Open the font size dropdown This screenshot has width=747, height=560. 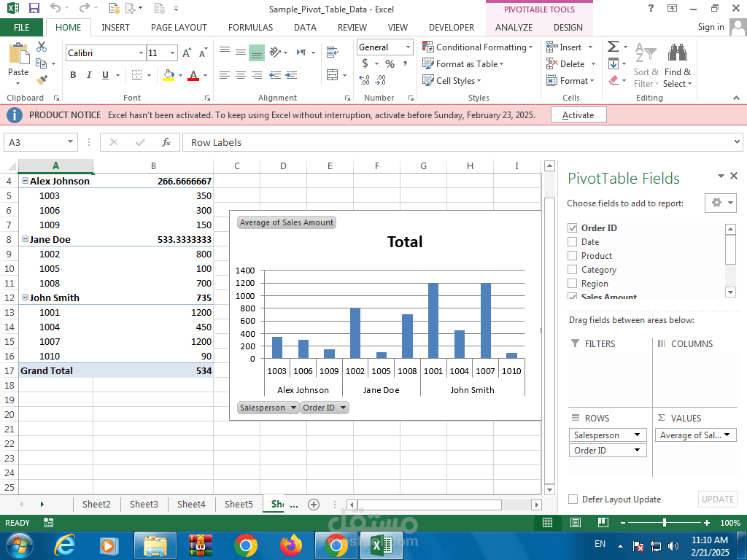coord(172,52)
